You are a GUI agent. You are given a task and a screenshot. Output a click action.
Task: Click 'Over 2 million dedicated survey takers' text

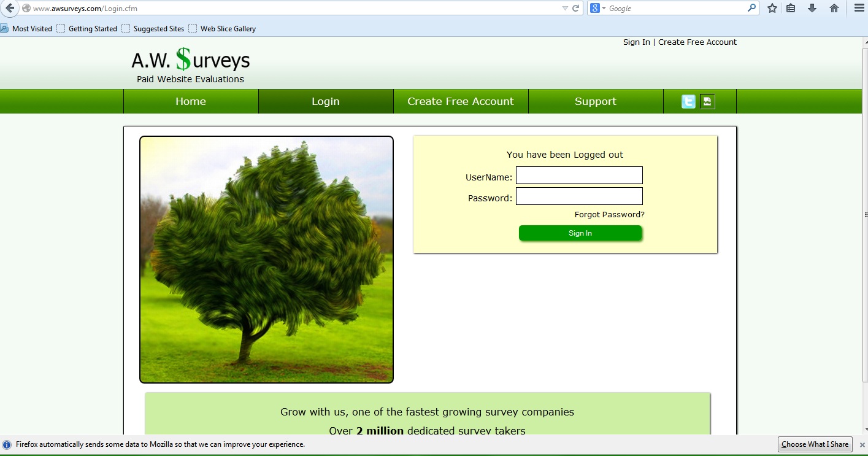[428, 431]
